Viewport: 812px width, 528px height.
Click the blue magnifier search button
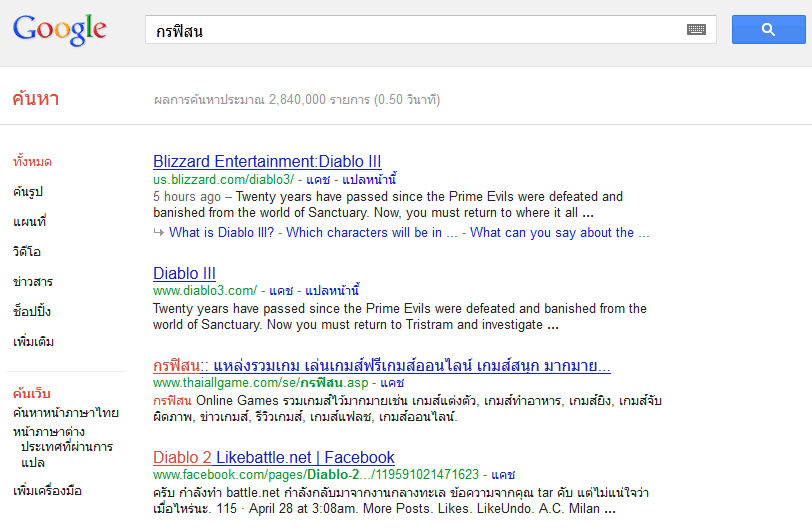point(768,30)
